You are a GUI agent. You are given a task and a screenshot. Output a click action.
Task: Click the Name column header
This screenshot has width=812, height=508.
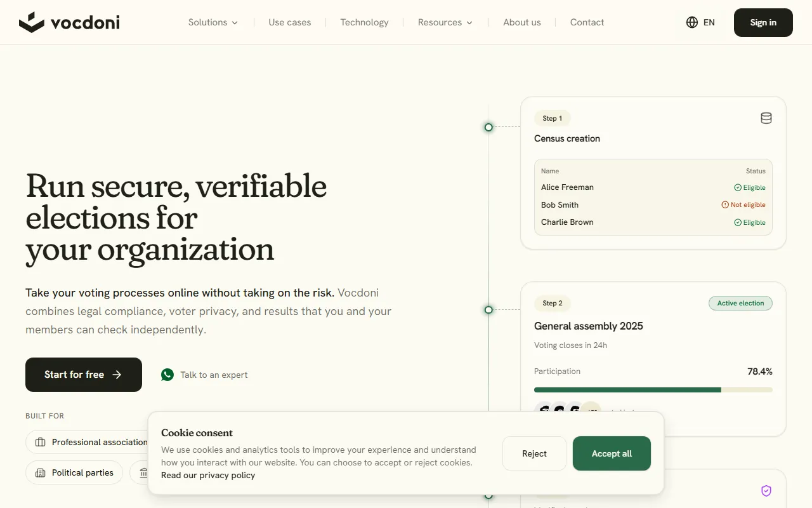tap(550, 171)
